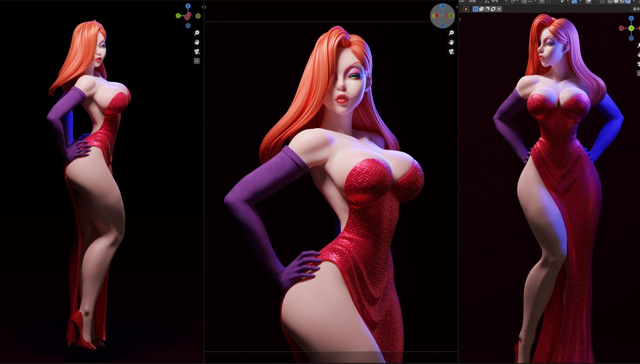
Task: Open the 物體 menu in the right viewport header
Action: point(473,1)
